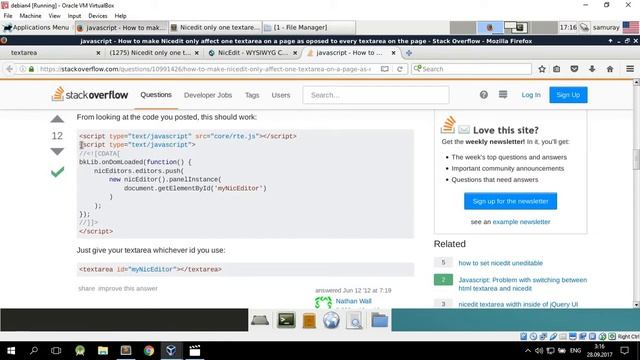Switch to (1275) Nicedit only one tab
Viewport: 640px width, 360px height.
click(x=151, y=53)
